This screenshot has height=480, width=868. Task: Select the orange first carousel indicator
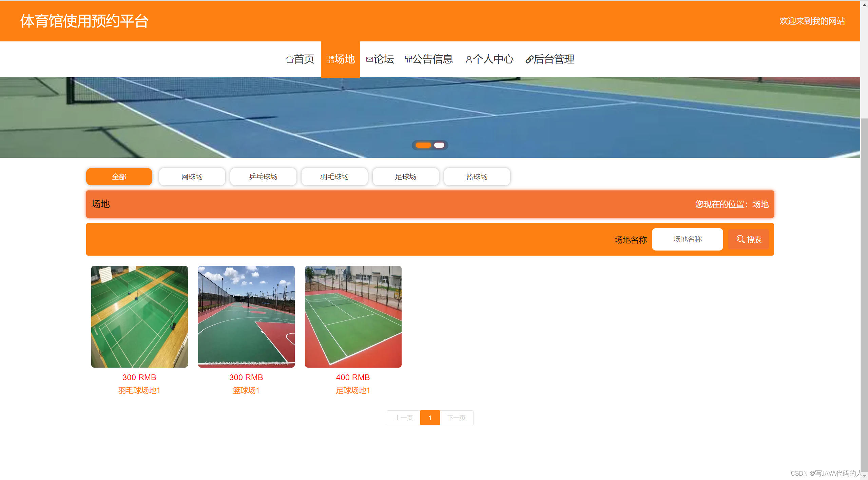click(423, 145)
